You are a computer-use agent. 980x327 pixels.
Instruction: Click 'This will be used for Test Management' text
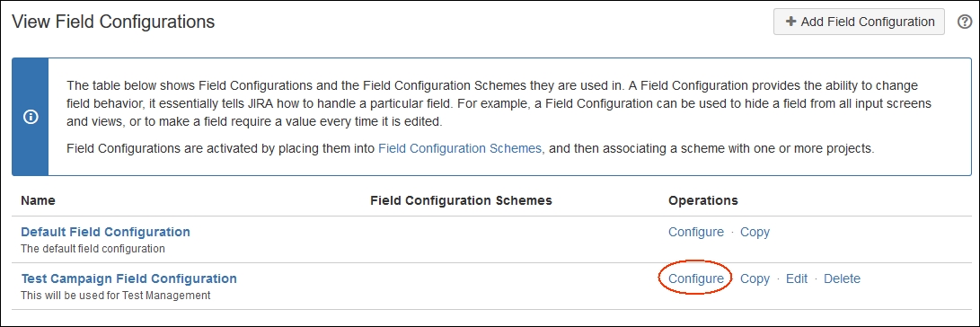point(116,296)
